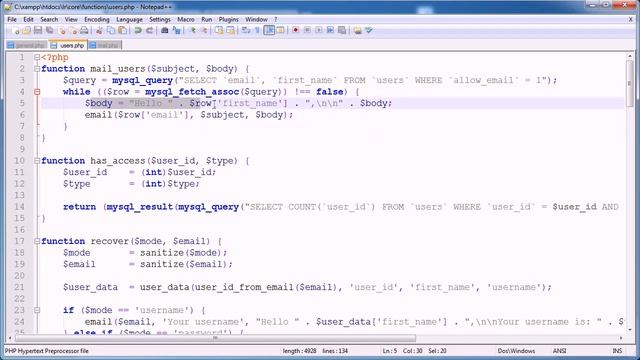The height and width of the screenshot is (360, 640).
Task: Switch to the general.php tab
Action: 27,45
